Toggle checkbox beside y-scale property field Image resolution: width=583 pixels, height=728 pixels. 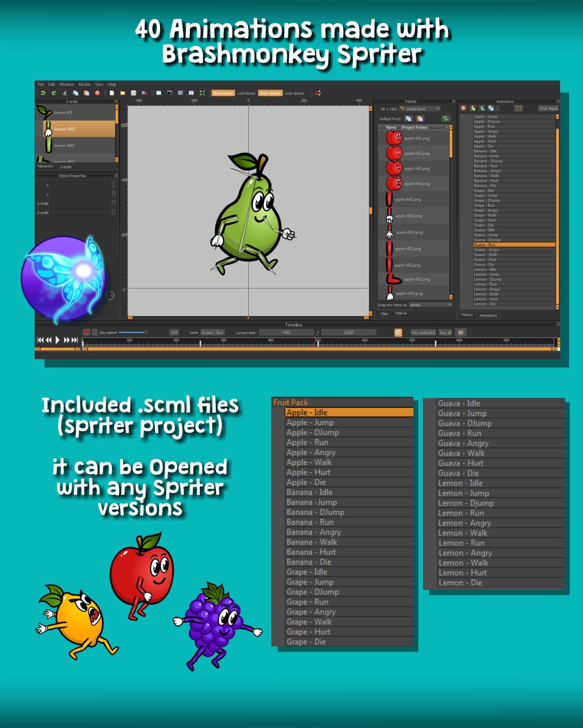pos(113,212)
